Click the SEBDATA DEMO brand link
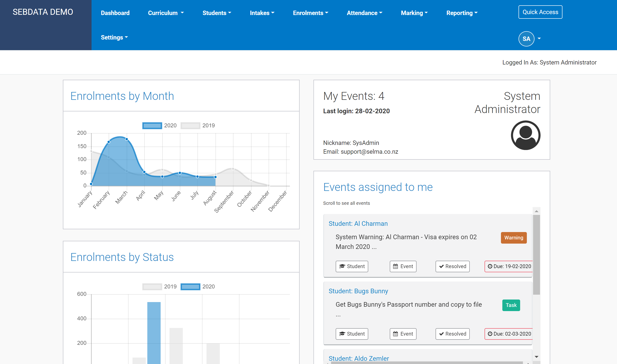This screenshot has width=617, height=364. pos(43,12)
